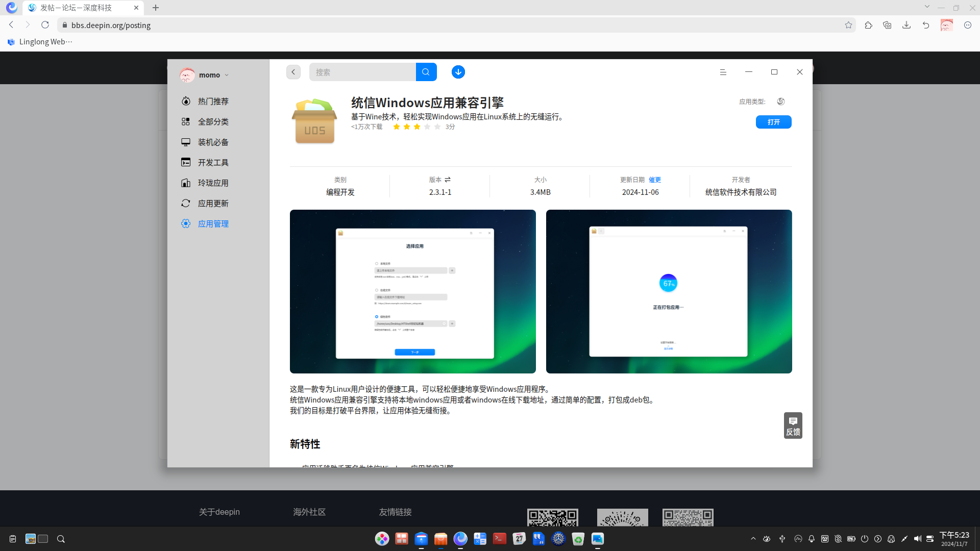
Task: Open browser extensions puzzle icon
Action: click(x=868, y=25)
